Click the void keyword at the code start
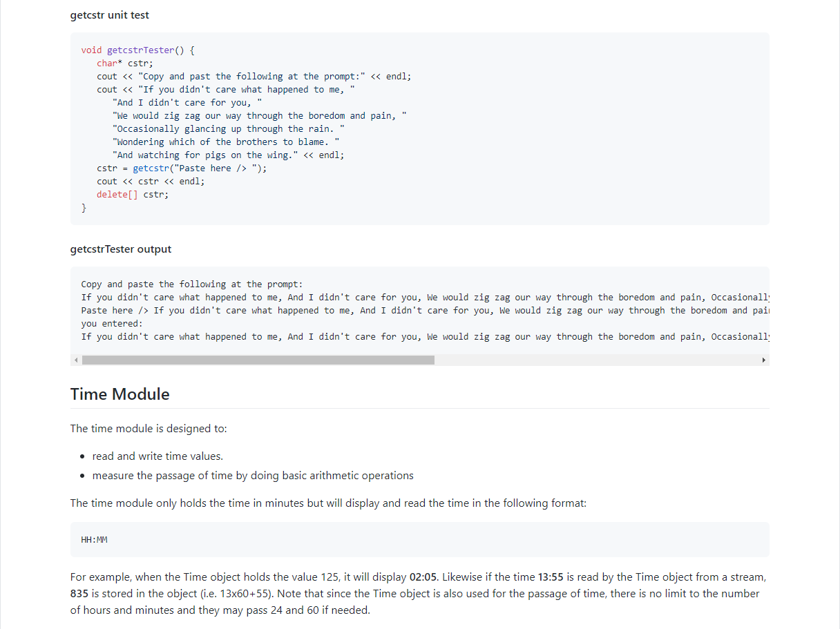This screenshot has height=629, width=840. pyautogui.click(x=91, y=50)
